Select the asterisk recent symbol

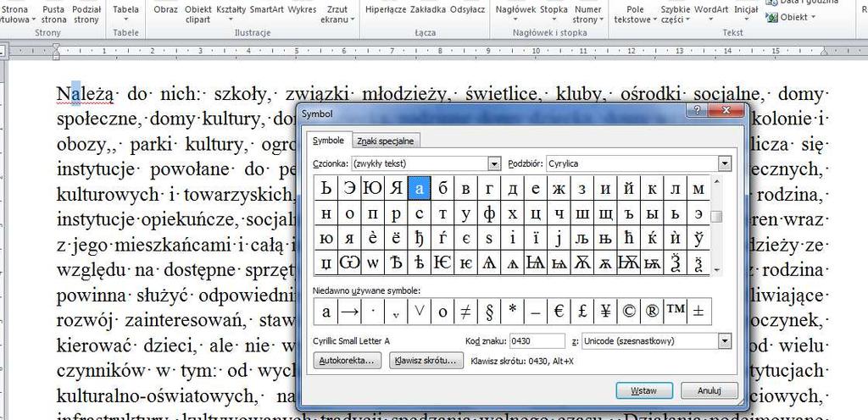click(x=512, y=312)
